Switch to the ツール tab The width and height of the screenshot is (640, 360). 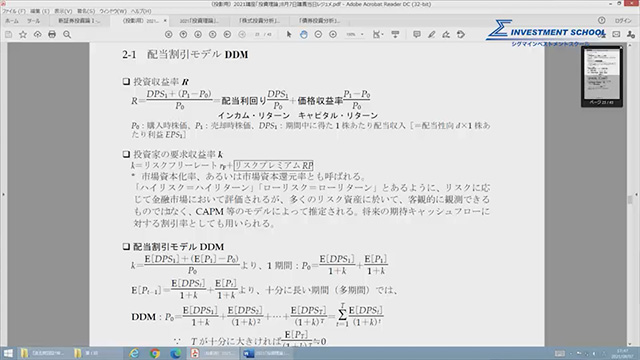tap(33, 21)
